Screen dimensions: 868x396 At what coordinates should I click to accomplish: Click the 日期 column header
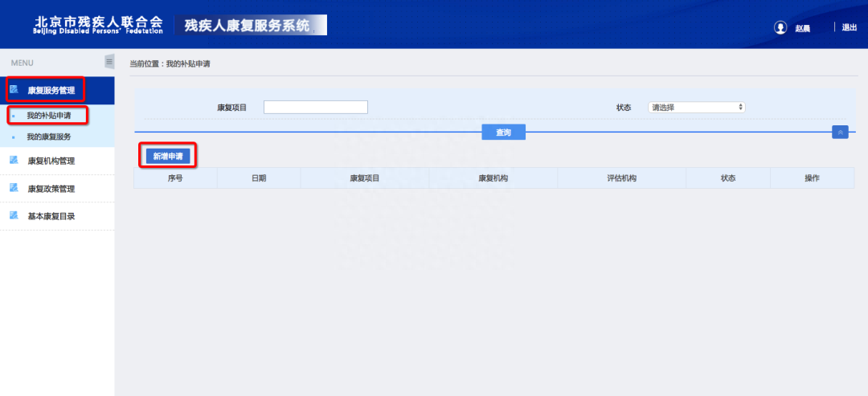pyautogui.click(x=259, y=178)
